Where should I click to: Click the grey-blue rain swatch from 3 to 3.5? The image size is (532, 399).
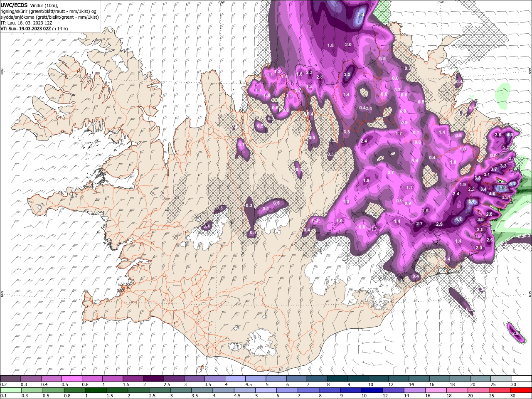(x=181, y=390)
